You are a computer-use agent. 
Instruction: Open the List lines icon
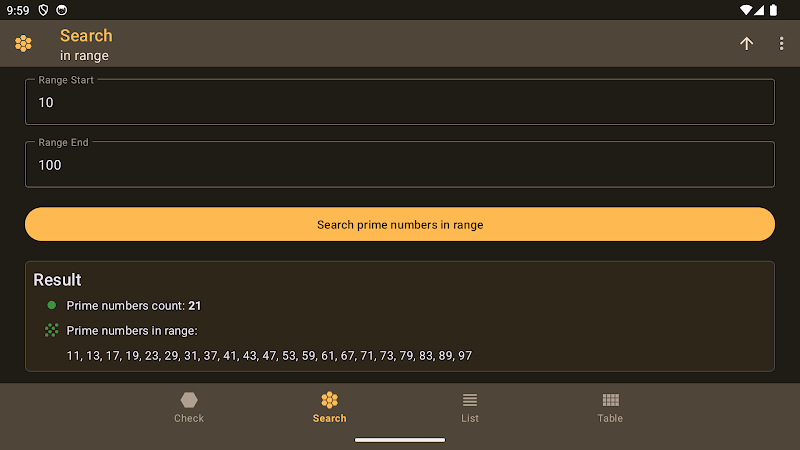[x=470, y=399]
